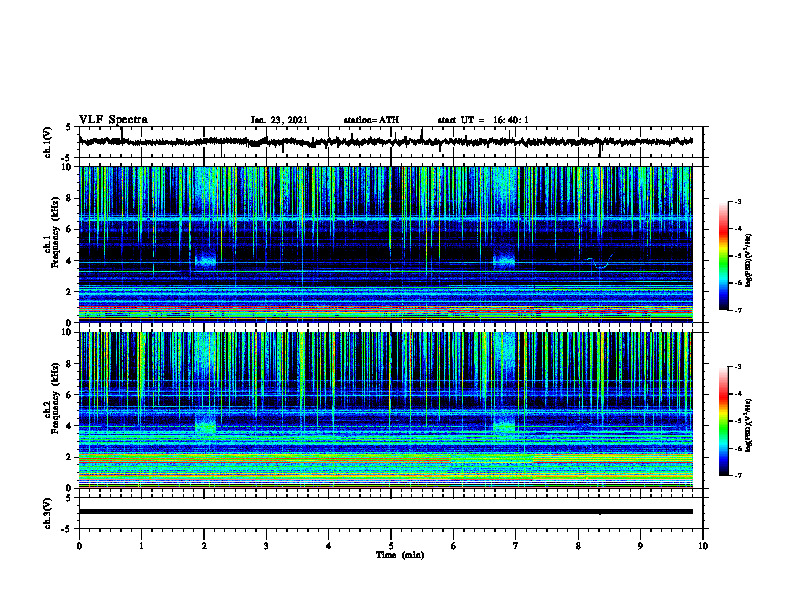
Task: Click the ch.2 spectrogram color scale bar
Action: click(x=723, y=421)
